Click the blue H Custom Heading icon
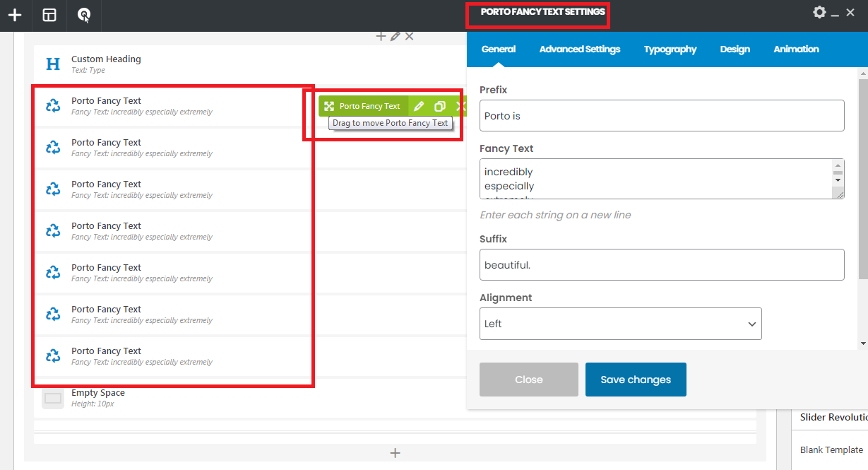The height and width of the screenshot is (470, 868). tap(53, 64)
